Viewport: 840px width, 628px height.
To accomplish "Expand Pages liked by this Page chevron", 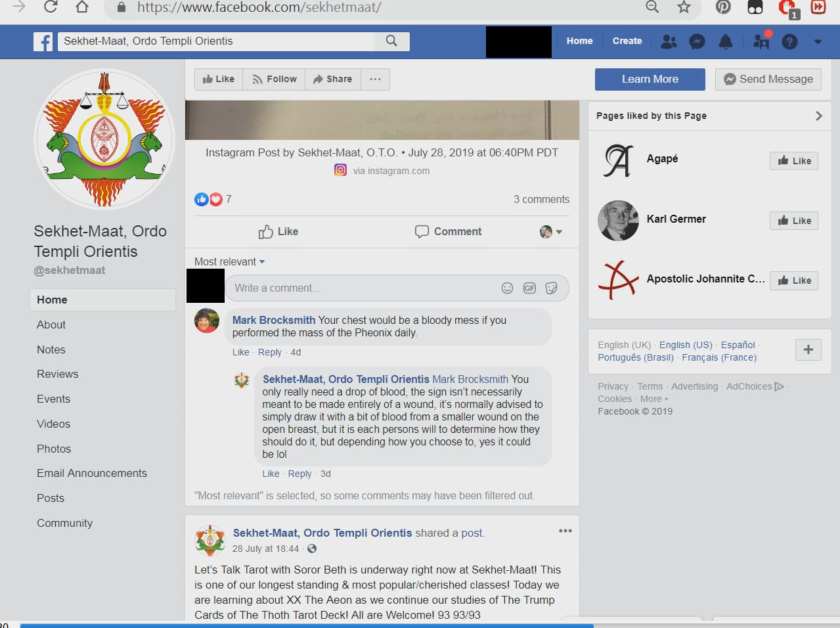I will (818, 116).
